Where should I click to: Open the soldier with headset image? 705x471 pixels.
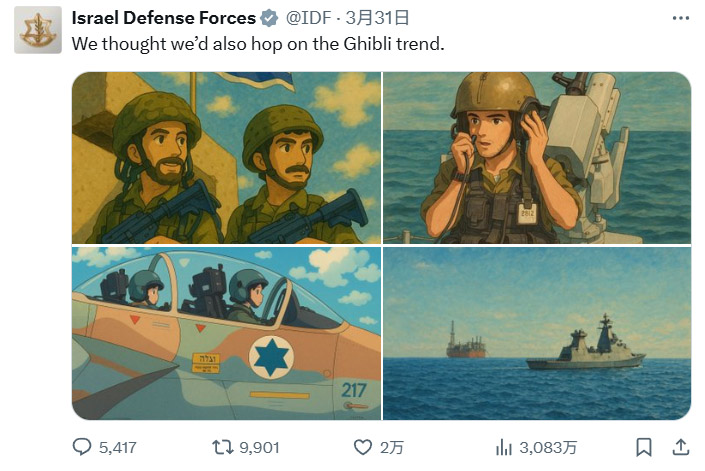537,157
